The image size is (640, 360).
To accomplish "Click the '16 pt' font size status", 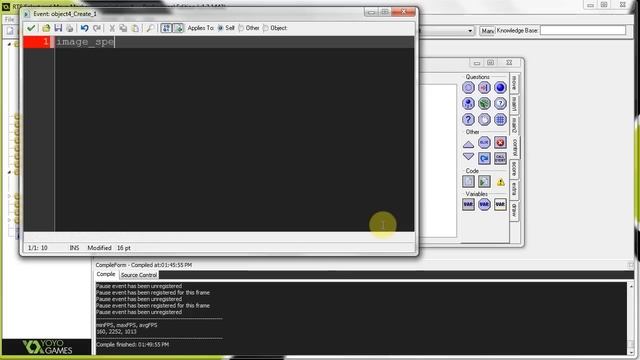I will 124,248.
